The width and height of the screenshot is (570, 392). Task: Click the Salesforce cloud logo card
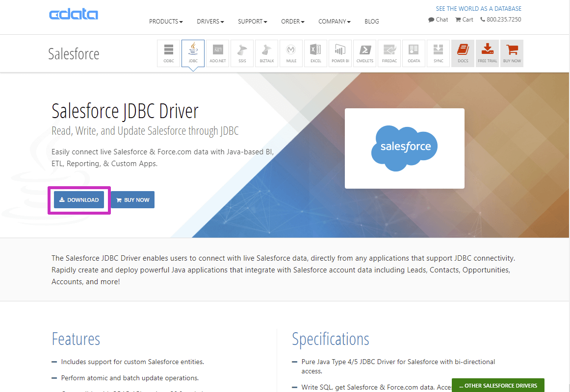[405, 148]
